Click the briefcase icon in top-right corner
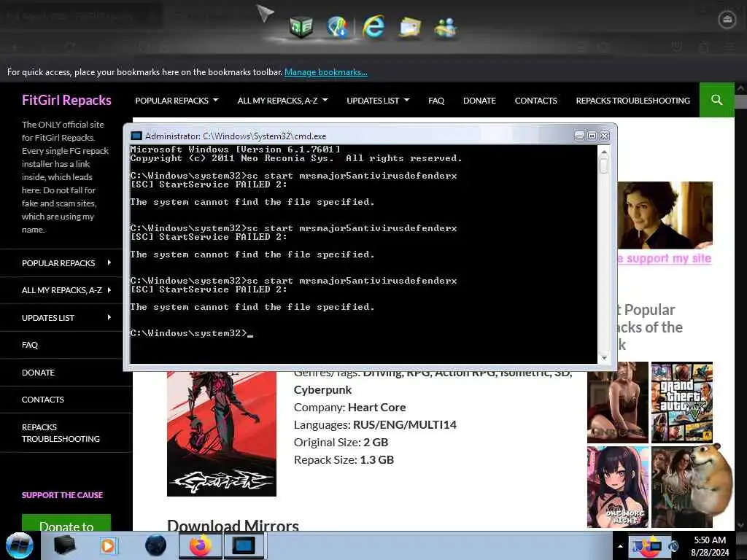The height and width of the screenshot is (560, 747). [x=727, y=20]
